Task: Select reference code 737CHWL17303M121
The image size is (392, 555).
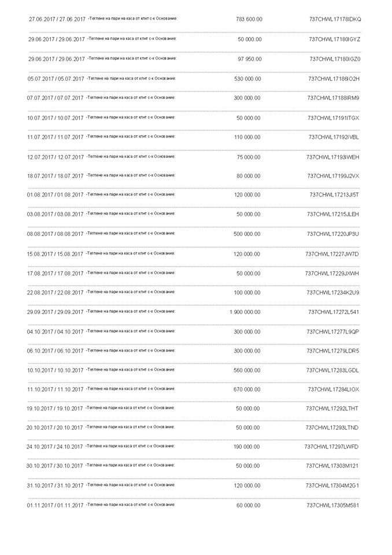Action: (x=332, y=466)
